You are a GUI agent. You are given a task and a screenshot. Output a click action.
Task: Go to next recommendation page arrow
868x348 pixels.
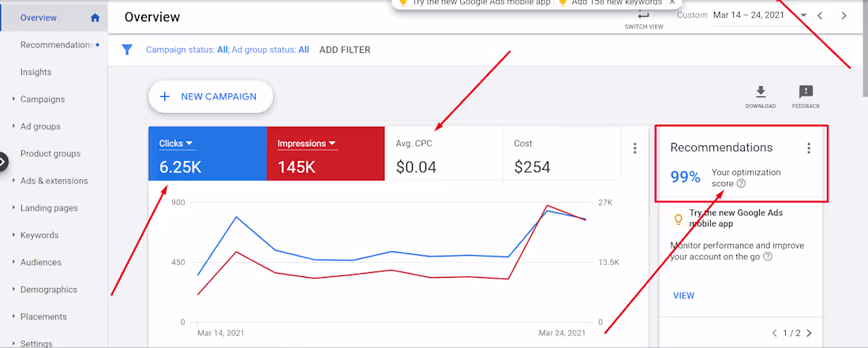point(809,333)
